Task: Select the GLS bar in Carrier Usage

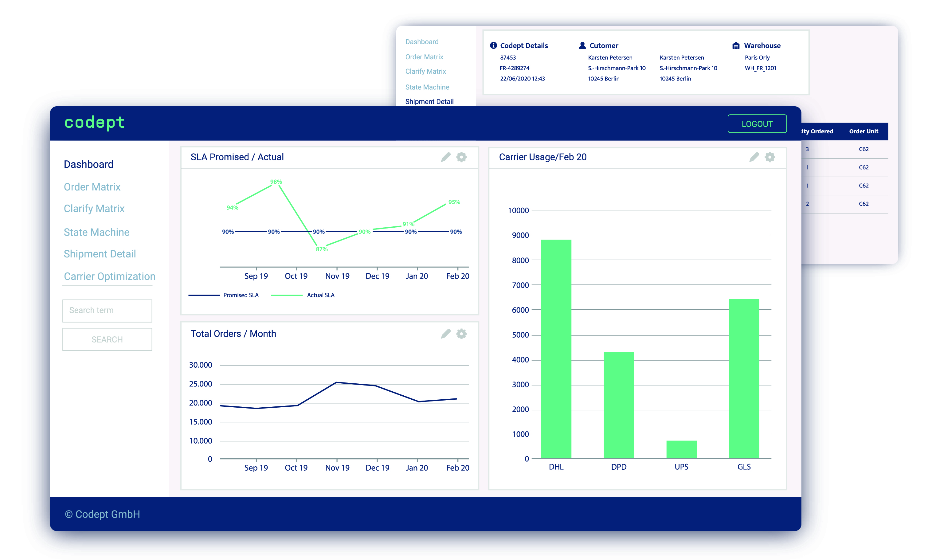Action: 744,379
